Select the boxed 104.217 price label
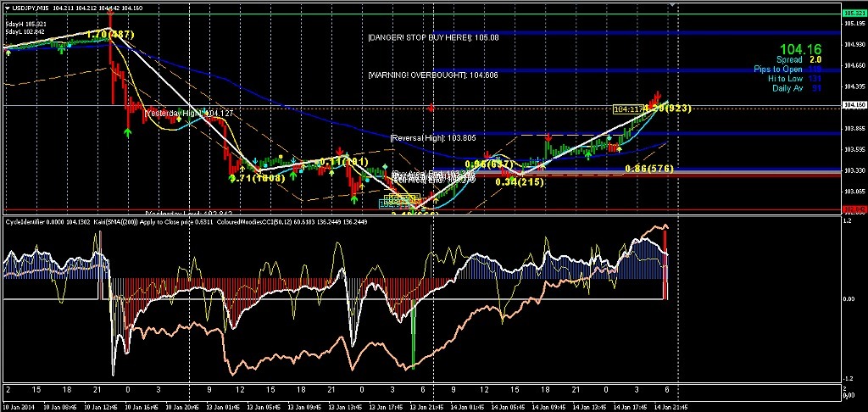 tap(628, 109)
